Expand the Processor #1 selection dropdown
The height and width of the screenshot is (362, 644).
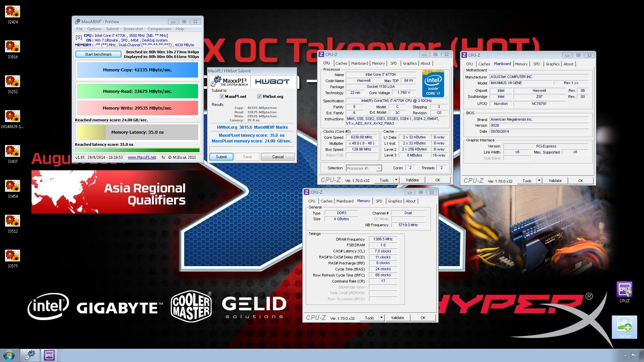(x=379, y=168)
